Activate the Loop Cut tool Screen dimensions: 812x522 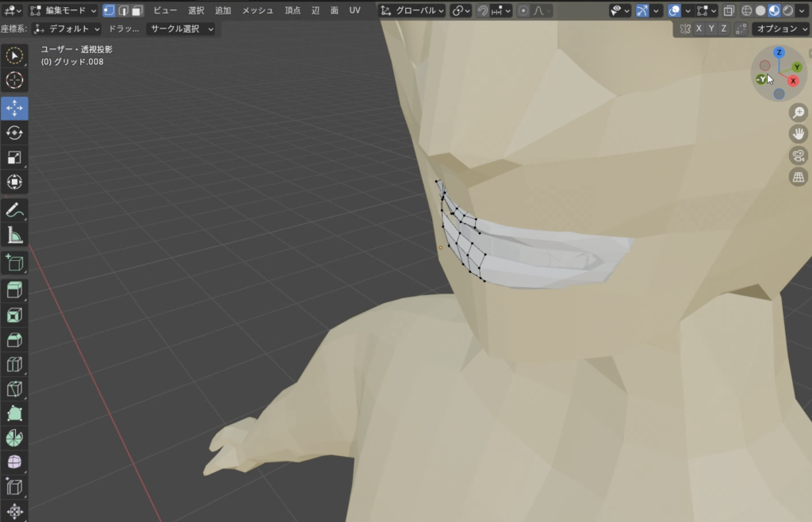click(14, 365)
